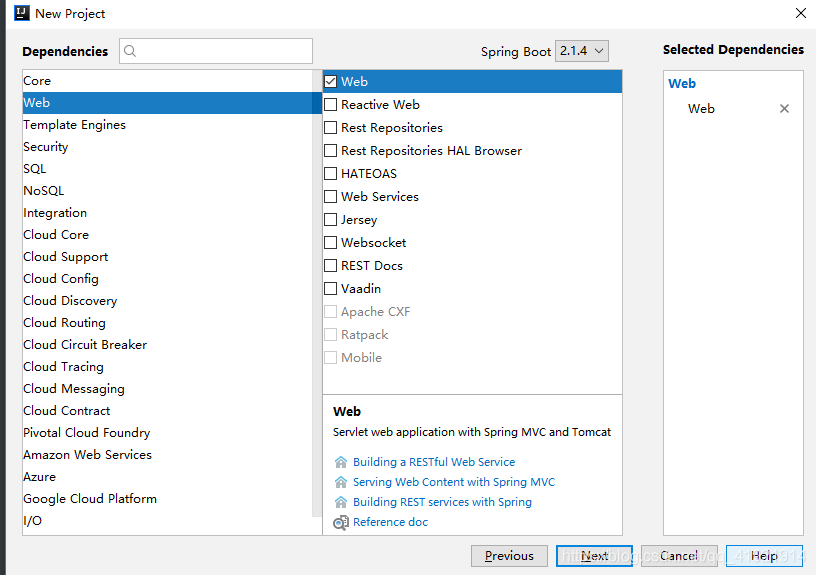Image resolution: width=816 pixels, height=575 pixels.
Task: Select the Template Engines category
Action: pyautogui.click(x=168, y=125)
